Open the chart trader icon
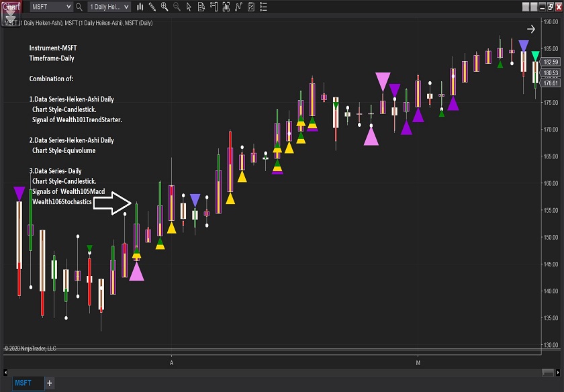The height and width of the screenshot is (392, 564). pos(213,7)
